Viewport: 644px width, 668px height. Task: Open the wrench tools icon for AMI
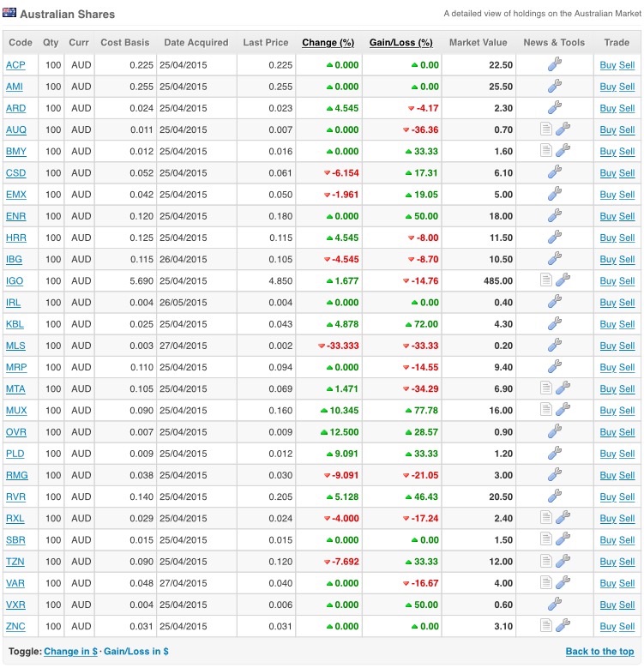point(554,86)
